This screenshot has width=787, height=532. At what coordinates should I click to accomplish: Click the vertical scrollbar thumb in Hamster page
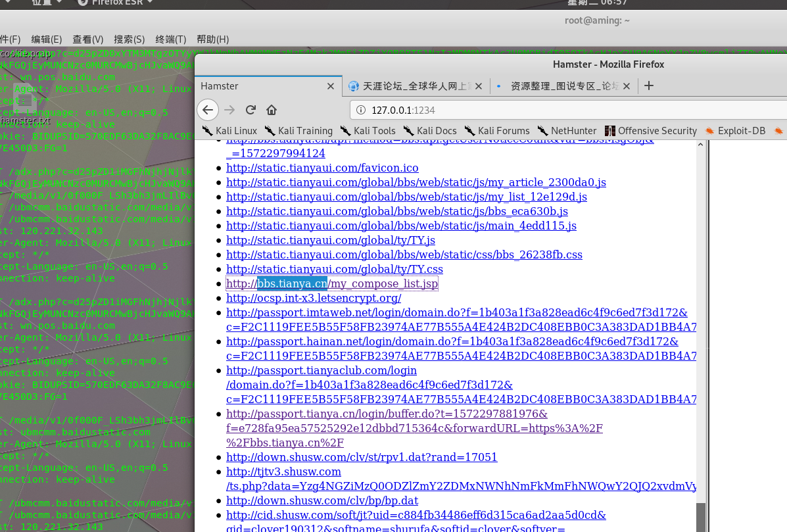point(701,518)
